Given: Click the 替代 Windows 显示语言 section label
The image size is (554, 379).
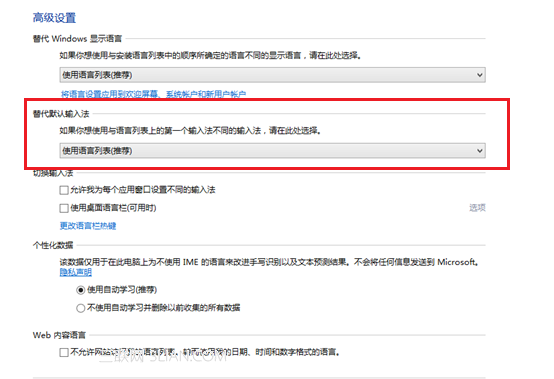Looking at the screenshot, I should [x=77, y=39].
